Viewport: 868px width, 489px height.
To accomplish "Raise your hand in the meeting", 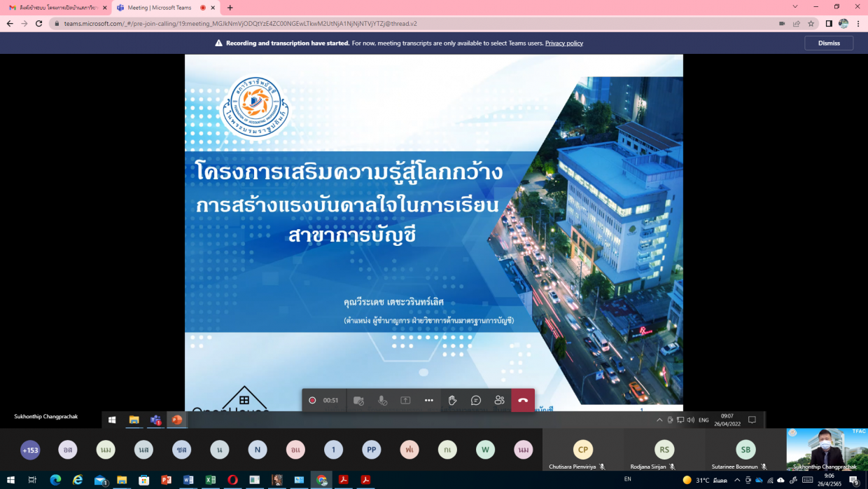I will (453, 400).
